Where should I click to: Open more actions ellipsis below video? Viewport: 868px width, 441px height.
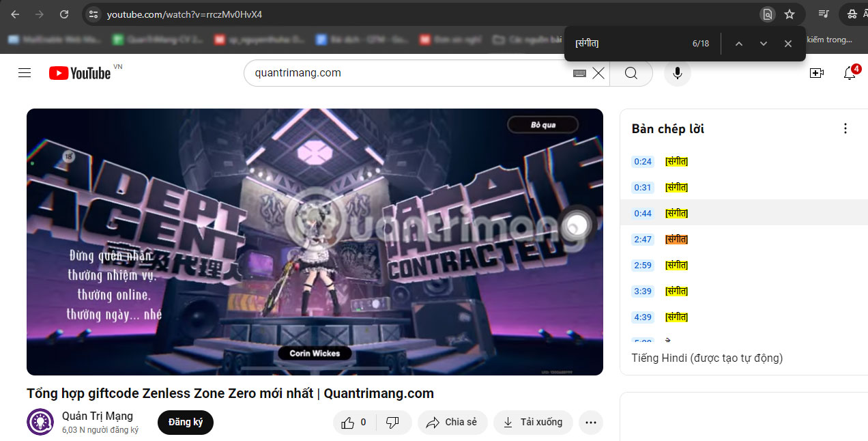click(x=591, y=423)
